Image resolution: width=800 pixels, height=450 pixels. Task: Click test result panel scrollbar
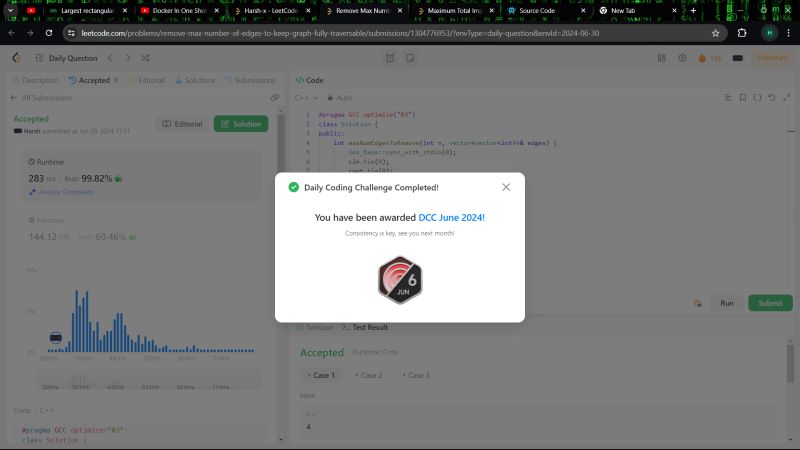pos(790,363)
